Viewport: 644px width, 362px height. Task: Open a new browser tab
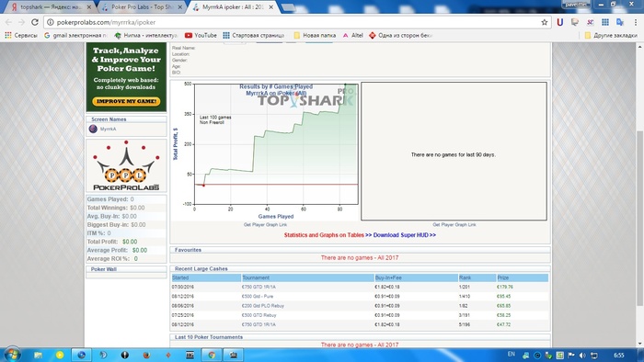click(x=288, y=7)
